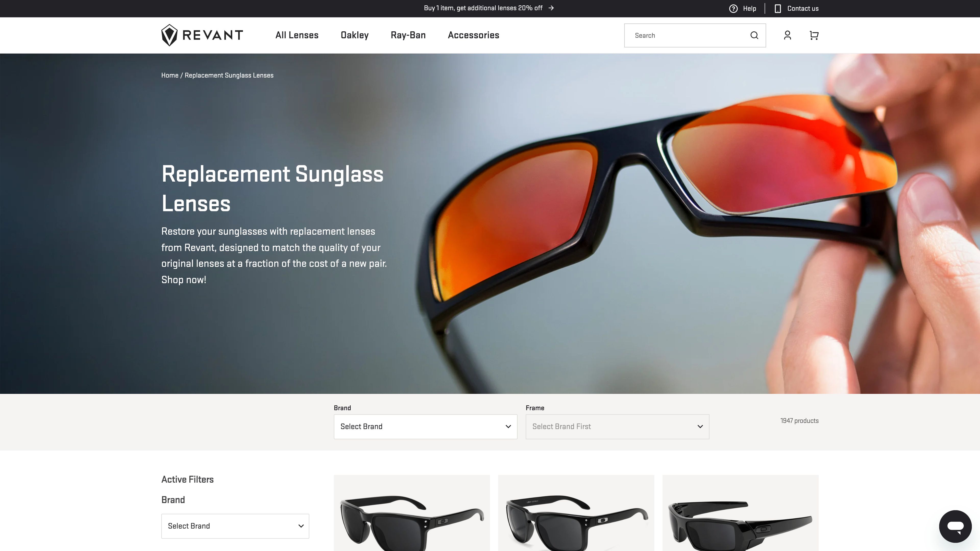Select the Accessories nav item
The width and height of the screenshot is (980, 551).
(x=474, y=35)
